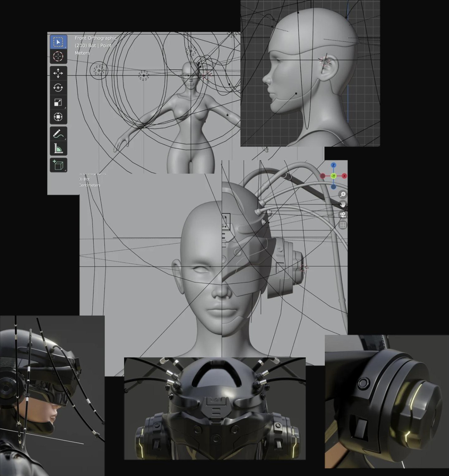This screenshot has height=476, width=449.
Task: Click the green -Y axis on gizmo
Action: [x=333, y=176]
